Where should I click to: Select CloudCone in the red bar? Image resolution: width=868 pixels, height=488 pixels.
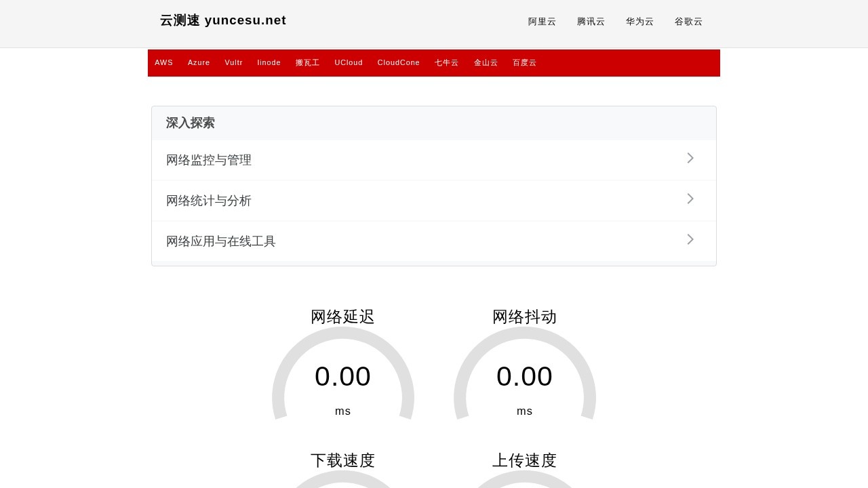(399, 62)
